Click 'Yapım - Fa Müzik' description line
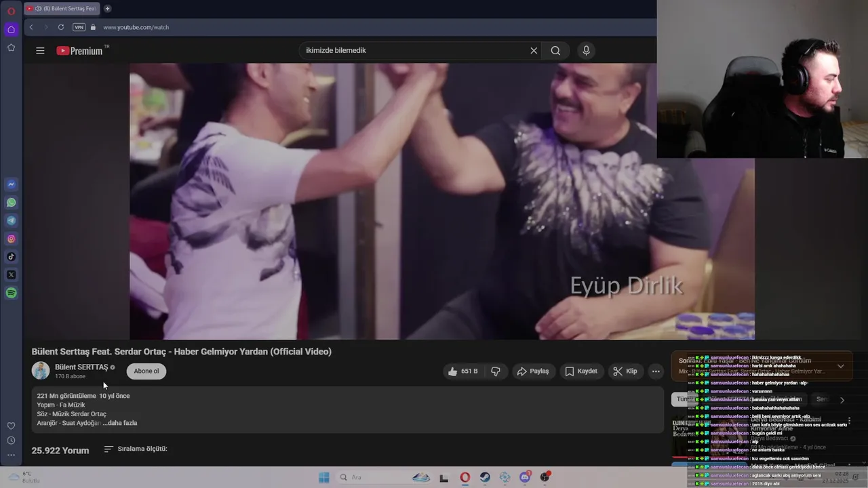Image resolution: width=868 pixels, height=488 pixels. 61,405
